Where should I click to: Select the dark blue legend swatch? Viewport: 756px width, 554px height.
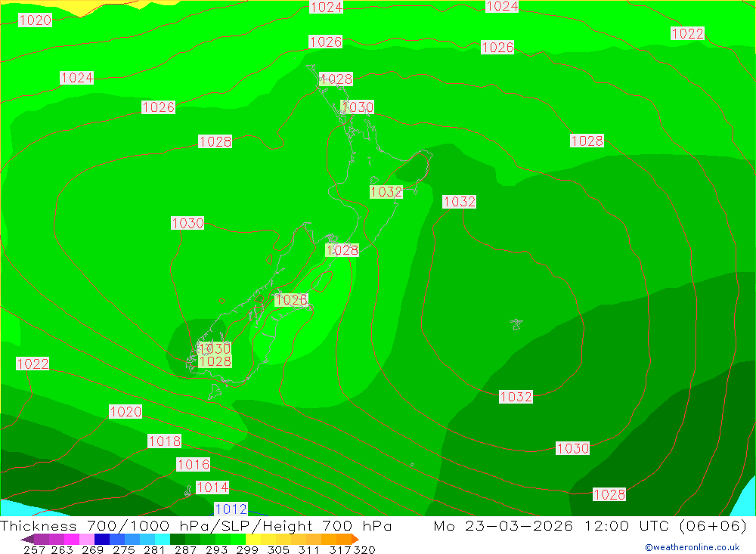click(x=102, y=539)
